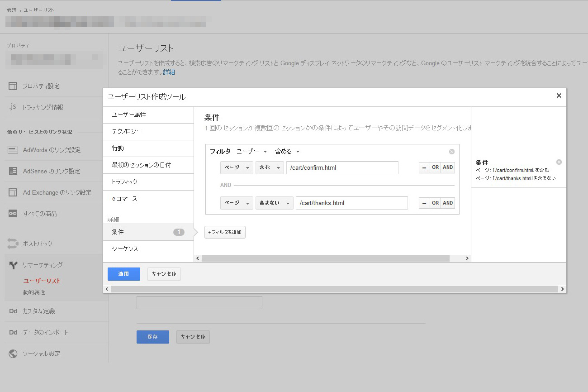Viewport: 588px width, 392px height.
Task: Open the 含む match-type dropdown
Action: [x=270, y=167]
